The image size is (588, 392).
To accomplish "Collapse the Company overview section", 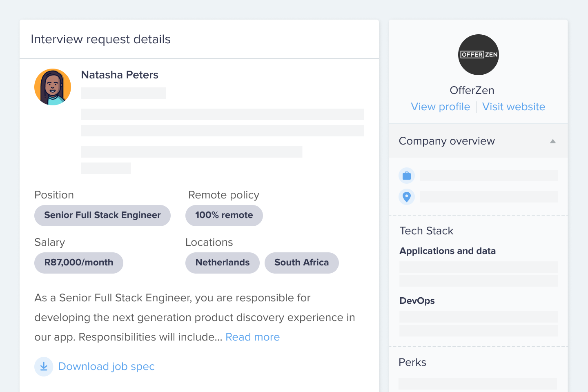I will [x=552, y=141].
